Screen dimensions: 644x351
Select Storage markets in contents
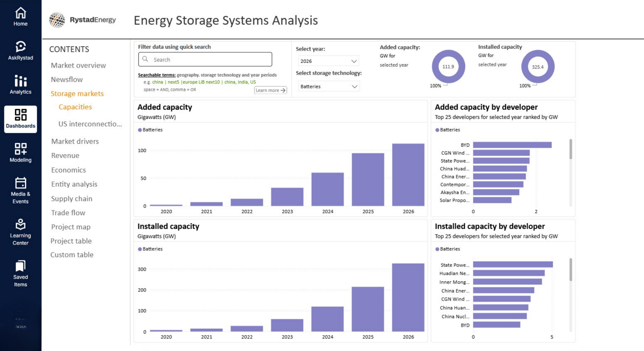click(77, 94)
